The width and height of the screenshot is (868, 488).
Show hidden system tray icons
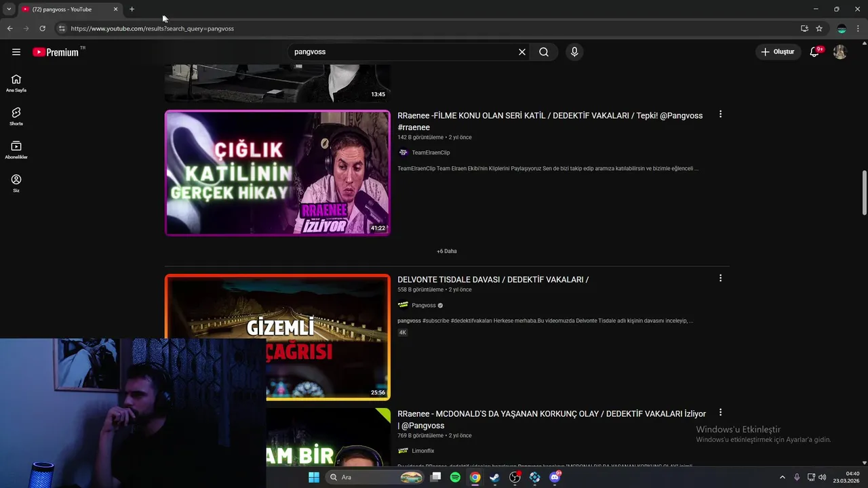click(782, 477)
